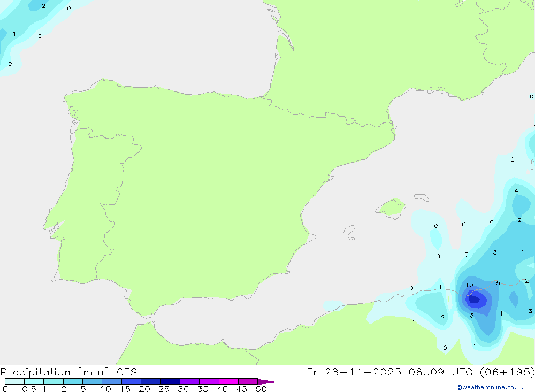Click the '15' legend scale label
The image size is (535, 392).
pos(125,389)
